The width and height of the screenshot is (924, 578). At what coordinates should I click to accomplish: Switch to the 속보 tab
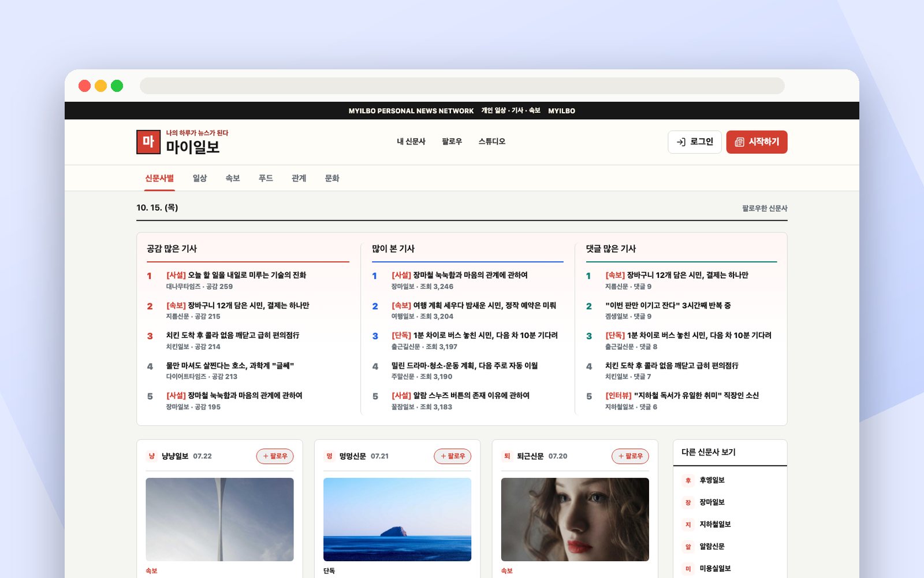coord(233,178)
